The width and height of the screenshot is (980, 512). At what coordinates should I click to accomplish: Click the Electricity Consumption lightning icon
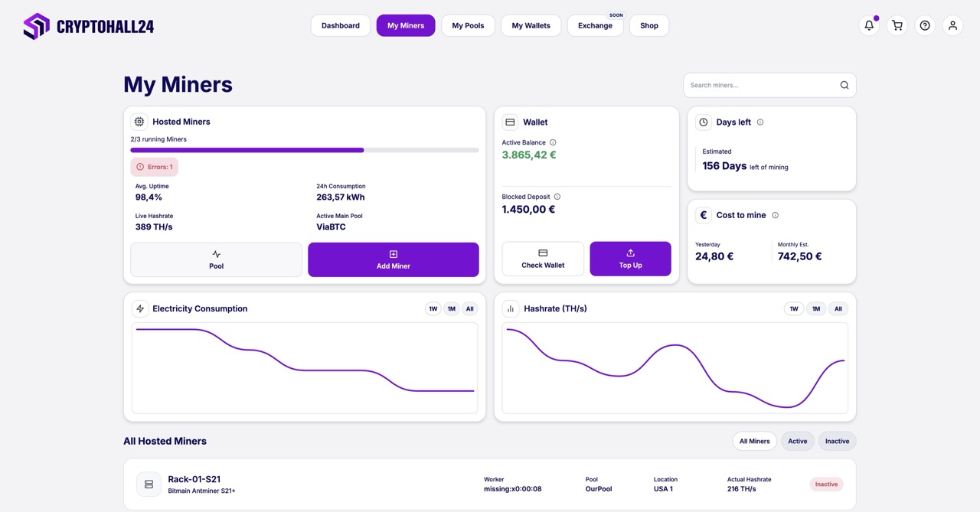click(x=140, y=308)
